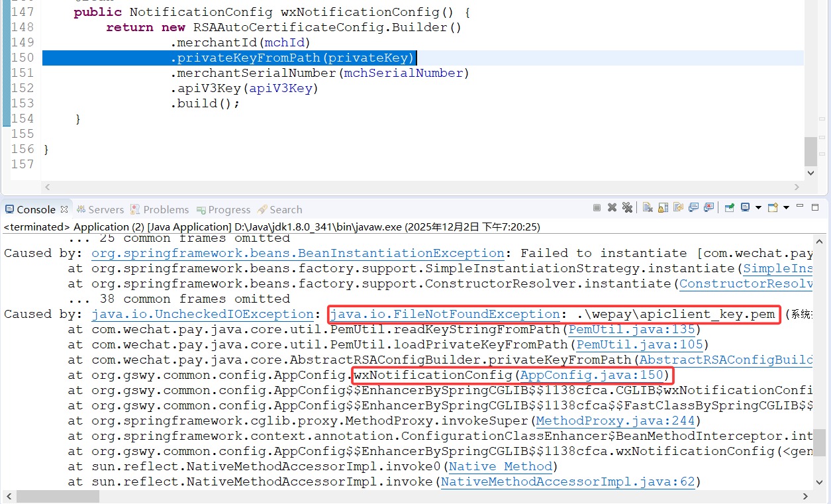Open the truncated SimpleIns link
The width and height of the screenshot is (831, 504).
point(778,269)
